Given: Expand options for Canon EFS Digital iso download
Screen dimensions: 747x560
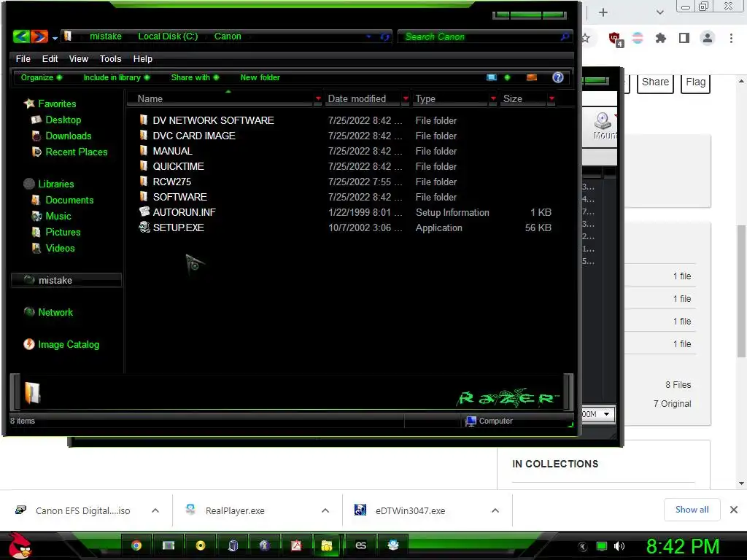Looking at the screenshot, I should [155, 510].
